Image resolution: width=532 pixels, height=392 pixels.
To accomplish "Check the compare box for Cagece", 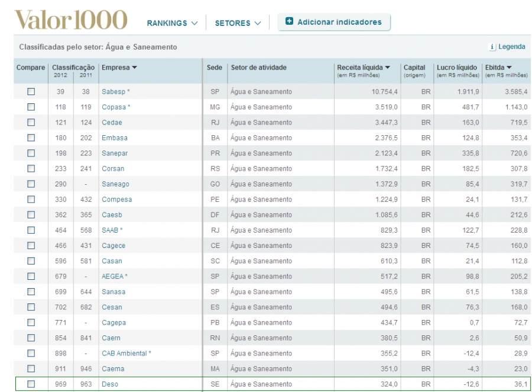I will coord(31,246).
